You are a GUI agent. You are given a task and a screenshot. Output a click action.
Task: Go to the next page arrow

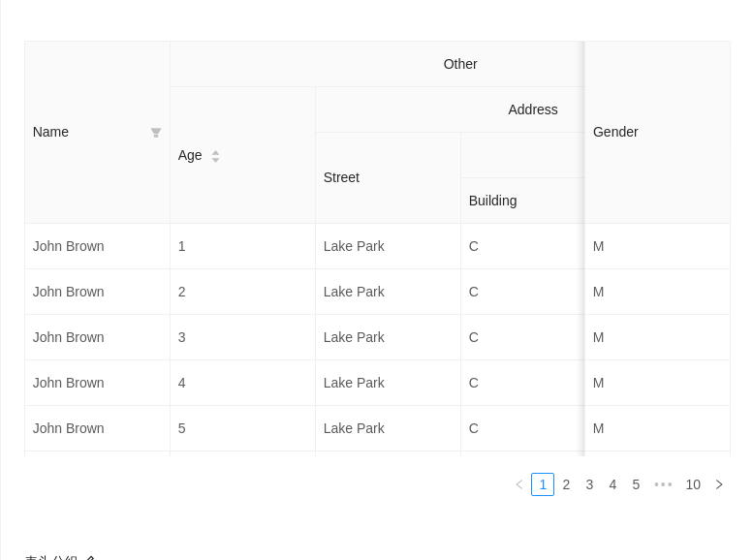[719, 484]
